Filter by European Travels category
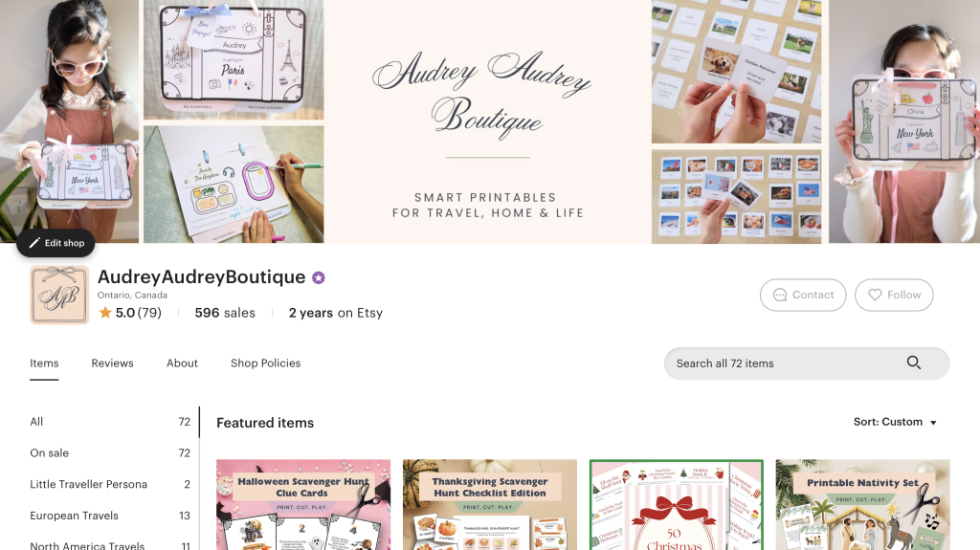 click(x=110, y=516)
